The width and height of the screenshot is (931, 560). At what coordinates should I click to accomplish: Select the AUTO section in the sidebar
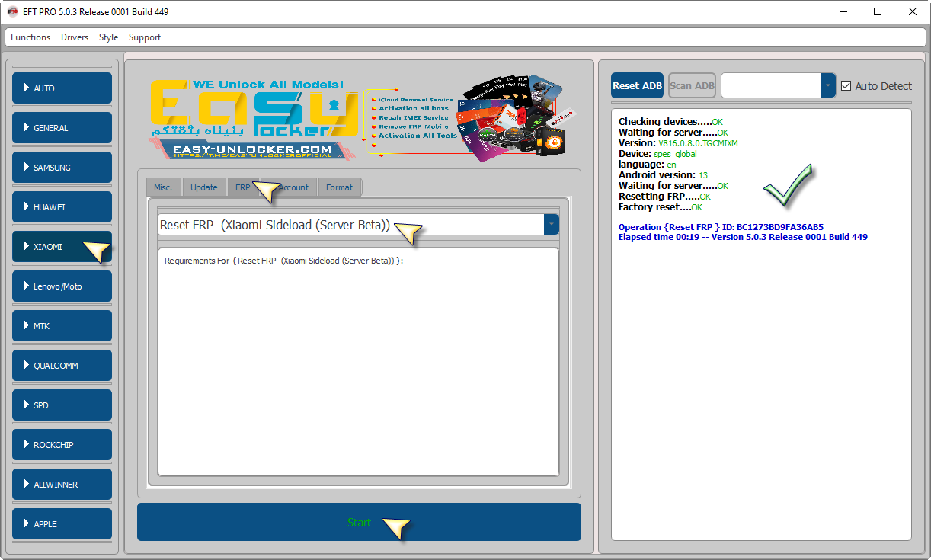tap(62, 88)
